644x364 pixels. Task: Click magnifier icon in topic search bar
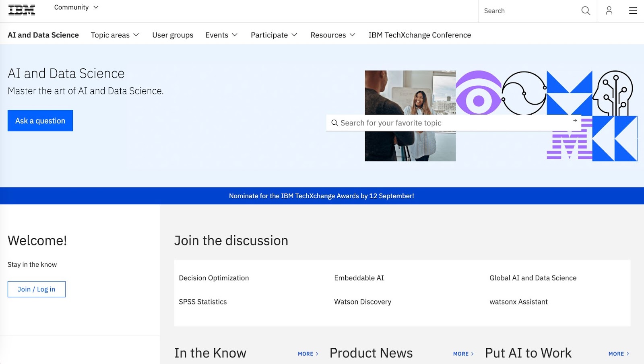[334, 123]
